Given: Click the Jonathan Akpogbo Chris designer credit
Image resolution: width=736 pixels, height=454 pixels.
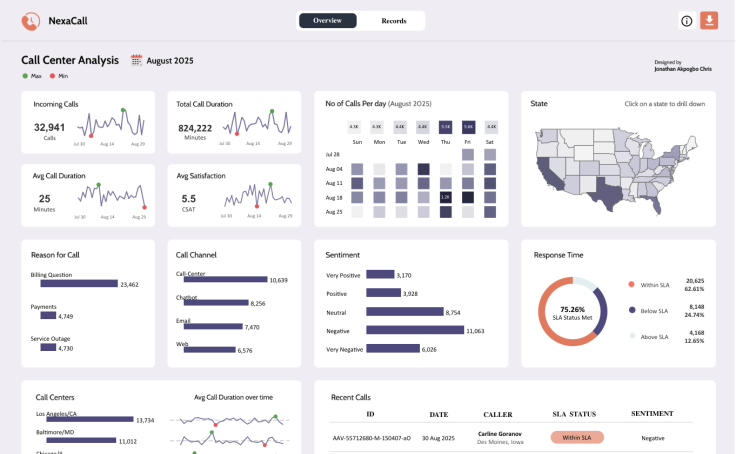Looking at the screenshot, I should [683, 69].
